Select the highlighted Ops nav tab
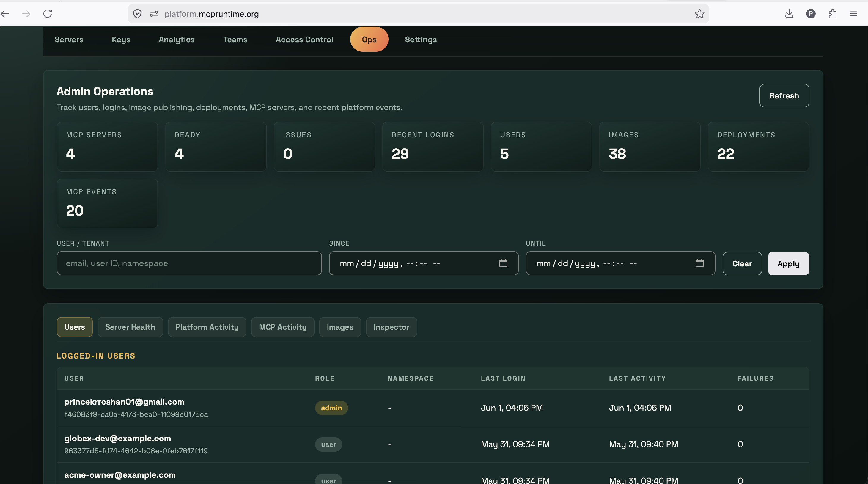The image size is (868, 484). pos(369,40)
